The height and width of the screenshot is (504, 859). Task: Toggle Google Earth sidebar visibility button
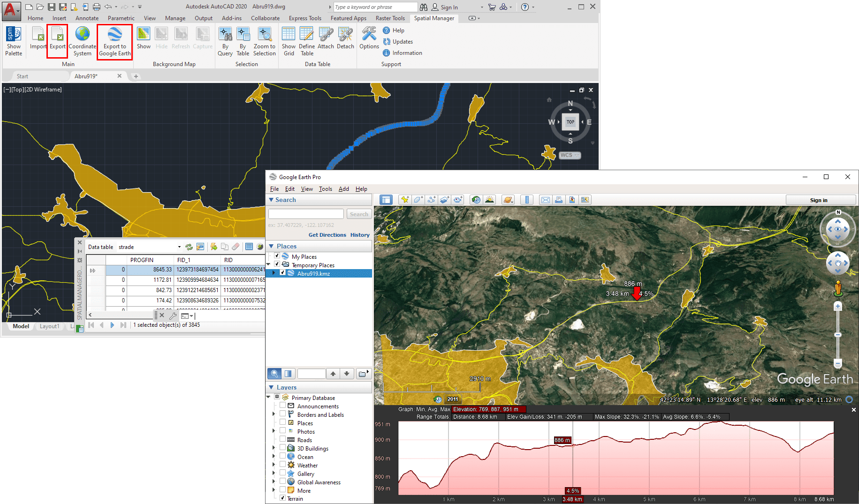click(386, 200)
